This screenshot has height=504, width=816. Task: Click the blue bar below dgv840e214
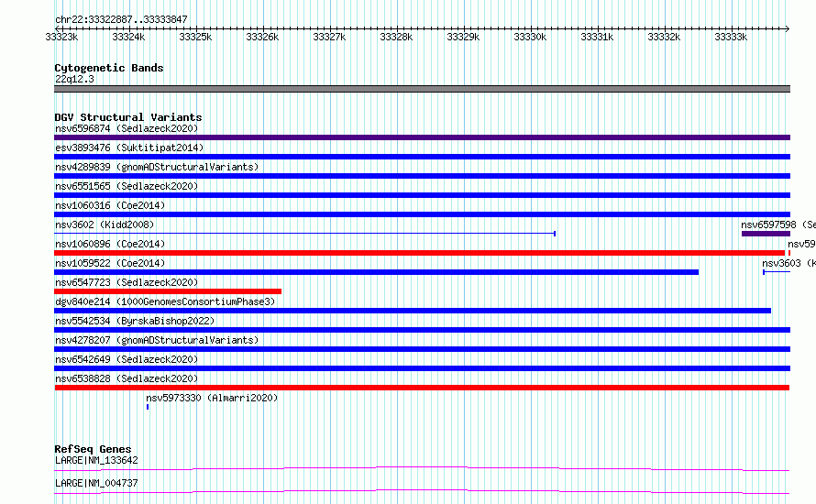tap(413, 311)
